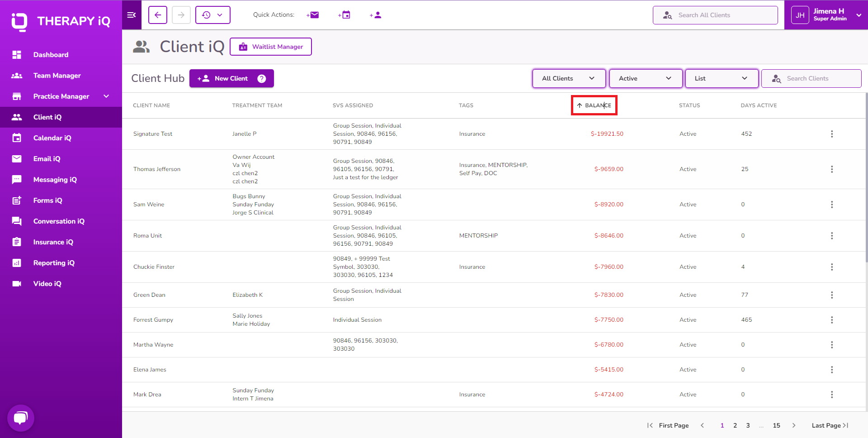The height and width of the screenshot is (438, 868).
Task: Open Video iQ in the sidebar
Action: click(x=47, y=283)
